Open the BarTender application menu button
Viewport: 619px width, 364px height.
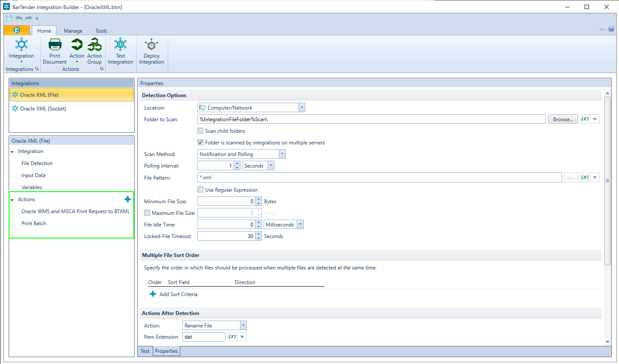coord(17,30)
